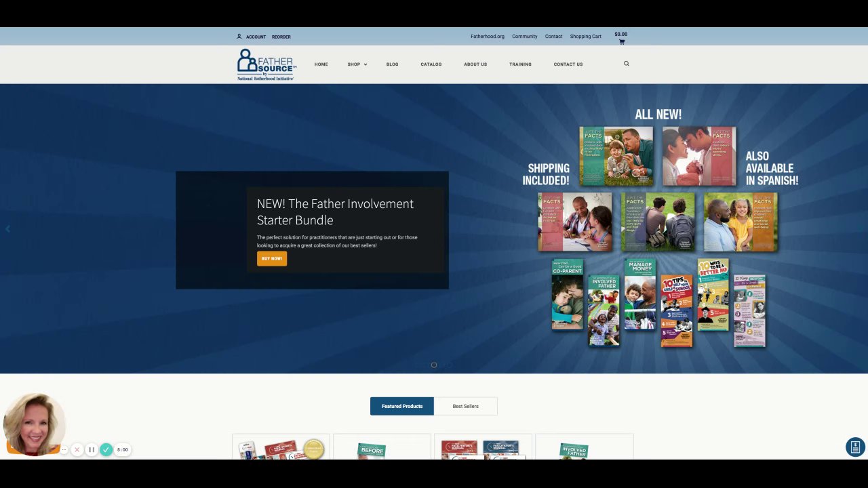Viewport: 868px width, 488px height.
Task: Open the recorder's three-dots options
Action: 64,449
